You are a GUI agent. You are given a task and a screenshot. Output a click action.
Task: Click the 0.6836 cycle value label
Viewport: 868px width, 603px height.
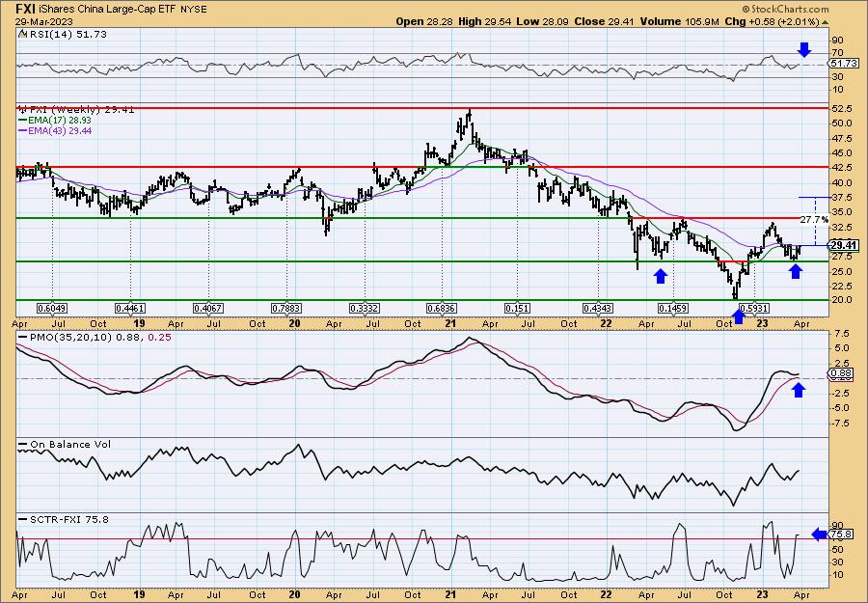pyautogui.click(x=442, y=308)
